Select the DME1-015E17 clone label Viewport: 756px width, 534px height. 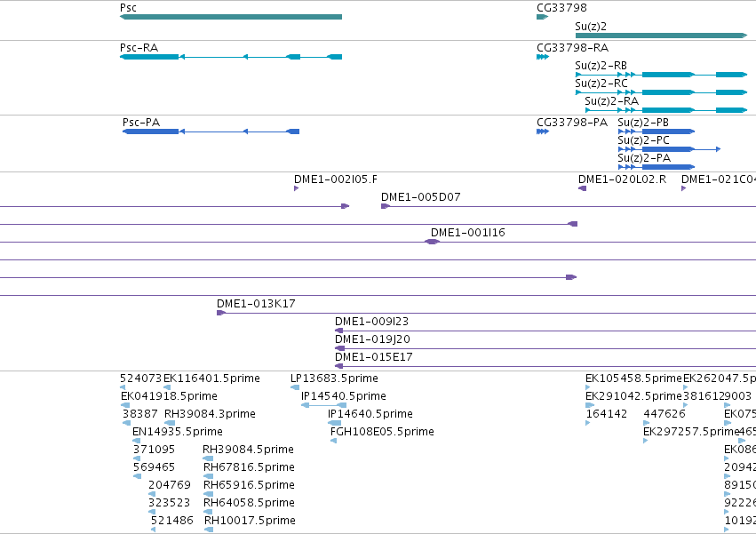point(374,357)
